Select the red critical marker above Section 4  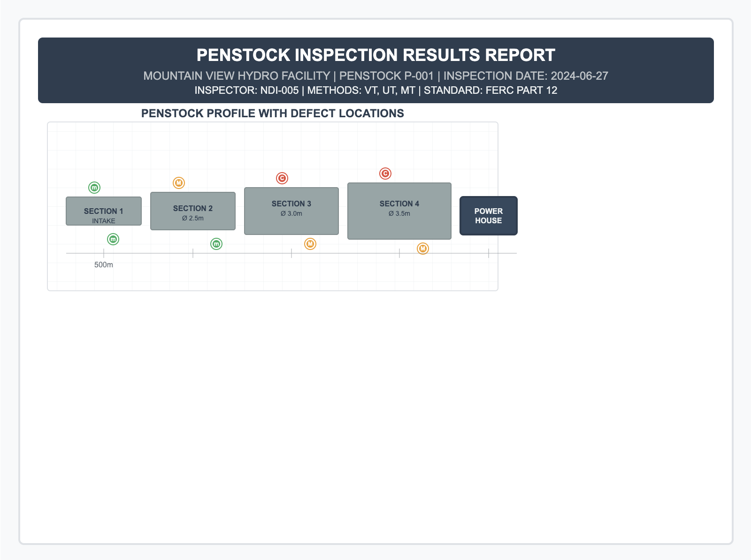click(385, 174)
